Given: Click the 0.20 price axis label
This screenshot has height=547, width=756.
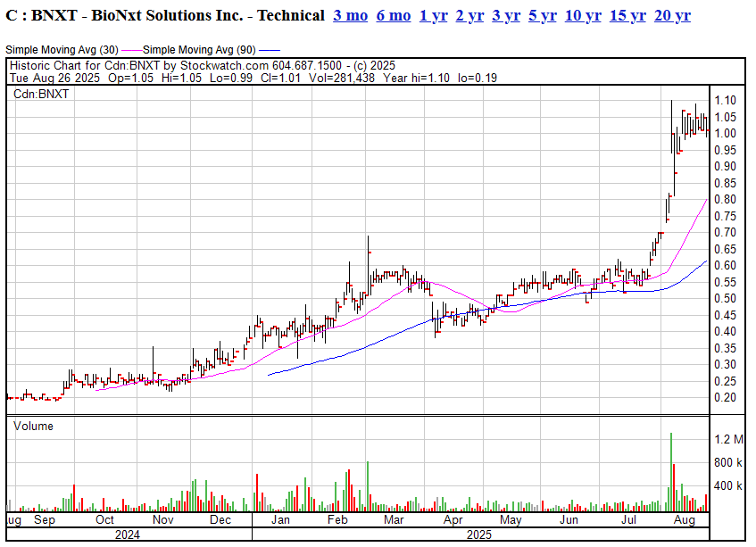Looking at the screenshot, I should pyautogui.click(x=725, y=398).
